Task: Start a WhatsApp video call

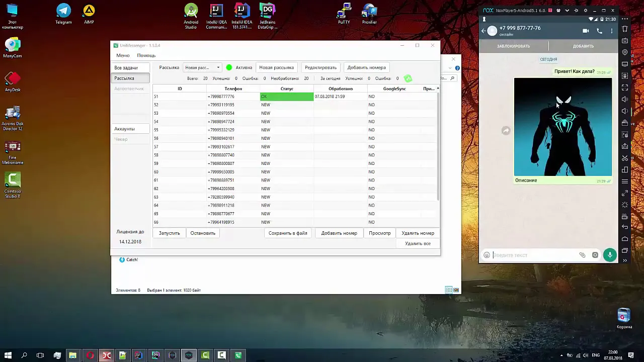Action: (586, 31)
